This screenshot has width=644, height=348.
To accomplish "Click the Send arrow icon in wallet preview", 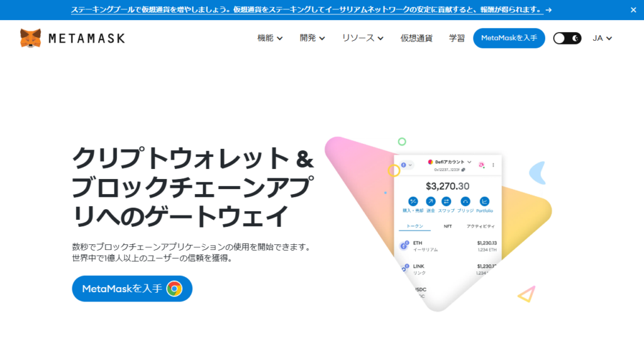I will click(430, 201).
